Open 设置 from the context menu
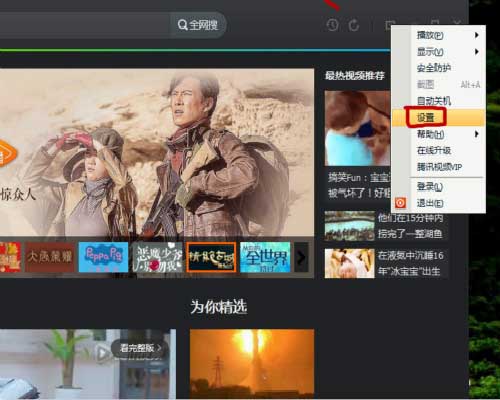Image resolution: width=500 pixels, height=400 pixels. tap(439, 117)
